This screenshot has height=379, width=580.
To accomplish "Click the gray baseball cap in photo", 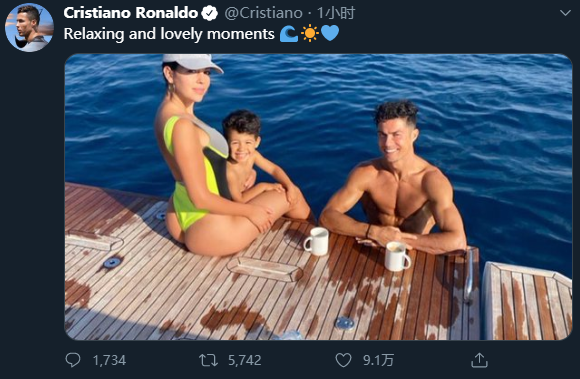I will 193,62.
